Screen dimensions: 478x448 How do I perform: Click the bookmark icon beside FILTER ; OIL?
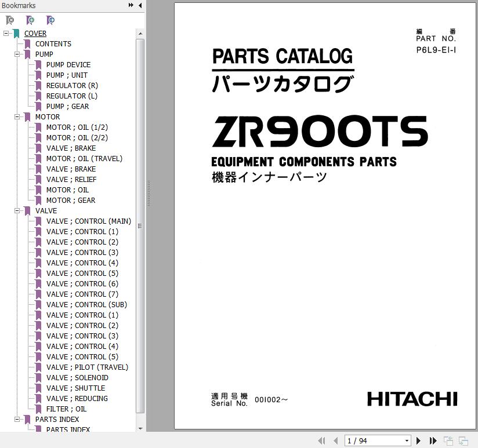(x=38, y=409)
